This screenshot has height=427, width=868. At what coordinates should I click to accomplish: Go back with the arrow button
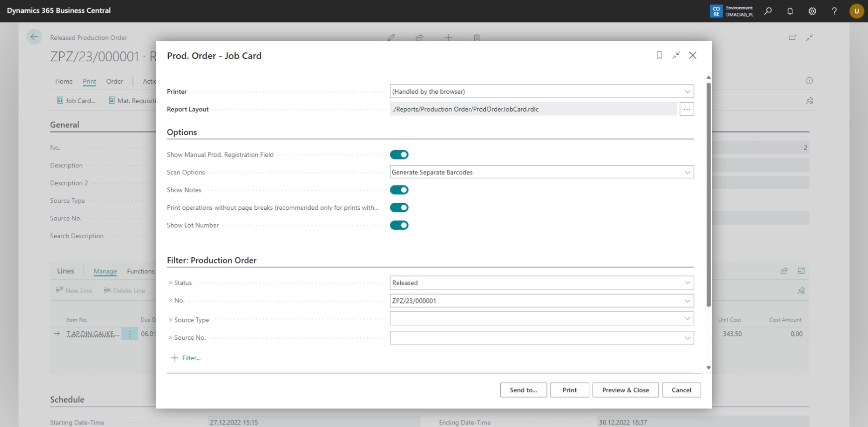(34, 37)
